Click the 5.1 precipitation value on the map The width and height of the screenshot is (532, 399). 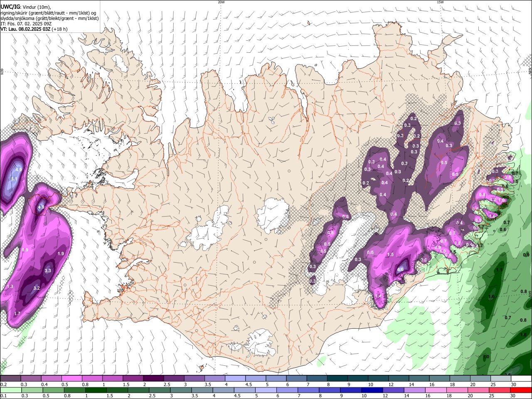click(14, 179)
